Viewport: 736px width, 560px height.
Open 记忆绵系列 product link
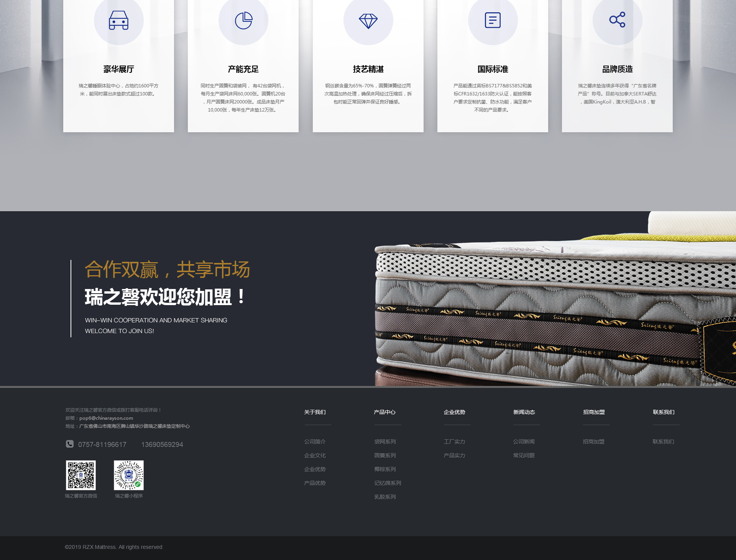coord(388,483)
